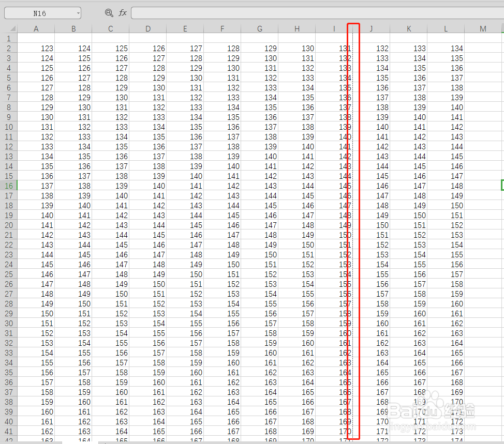Click cell L2 containing 134
This screenshot has height=444, width=504.
click(446, 49)
